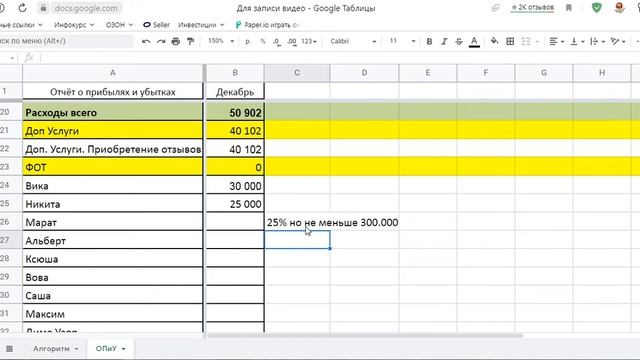This screenshot has height=360, width=640.
Task: Open the Инвестиции bookmarks folder
Action: click(x=201, y=25)
